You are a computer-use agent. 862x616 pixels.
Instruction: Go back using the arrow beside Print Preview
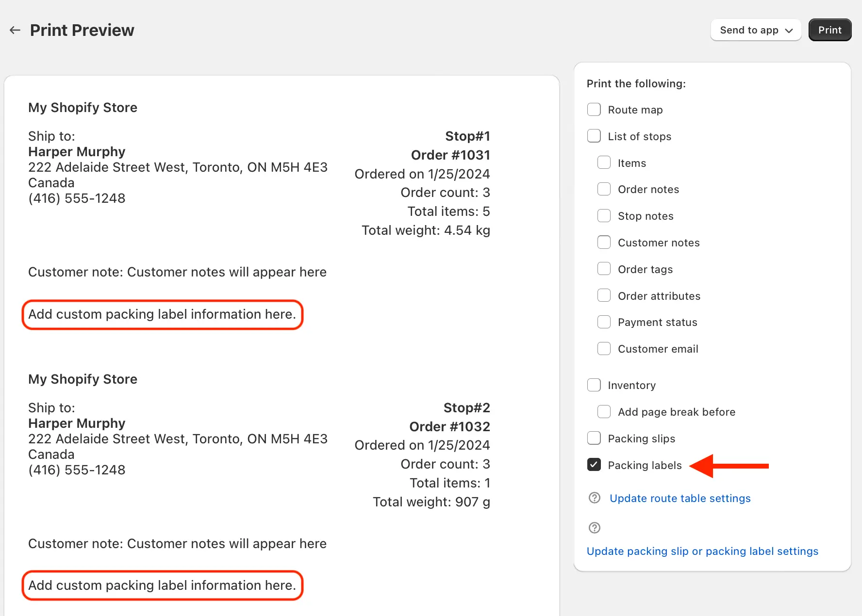point(15,30)
